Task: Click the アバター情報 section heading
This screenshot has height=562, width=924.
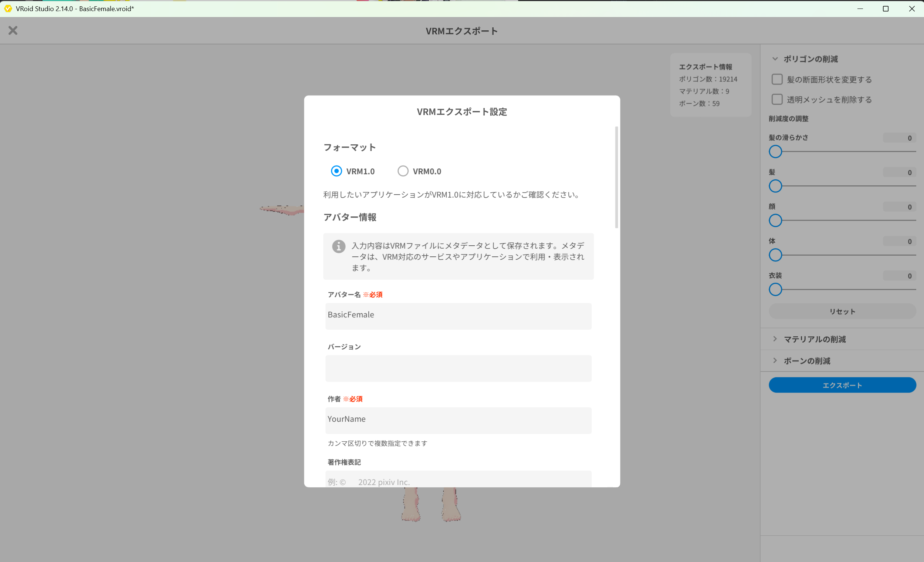Action: point(349,217)
